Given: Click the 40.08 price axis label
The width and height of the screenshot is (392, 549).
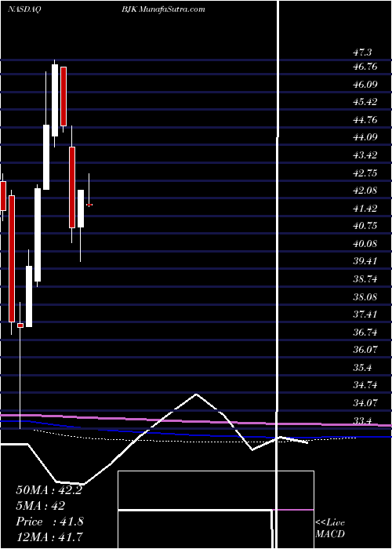Looking at the screenshot, I should (365, 244).
